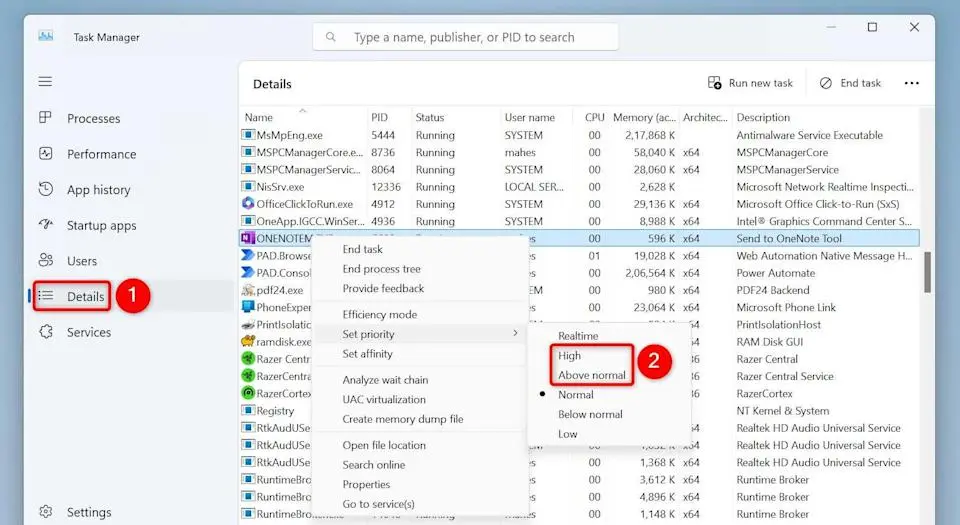Choose End process tree
Viewport: 960px width, 525px height.
click(x=381, y=269)
